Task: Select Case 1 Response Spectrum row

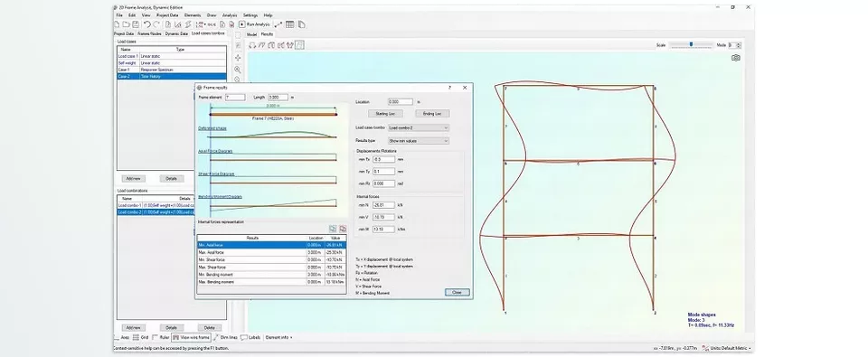Action: point(172,70)
